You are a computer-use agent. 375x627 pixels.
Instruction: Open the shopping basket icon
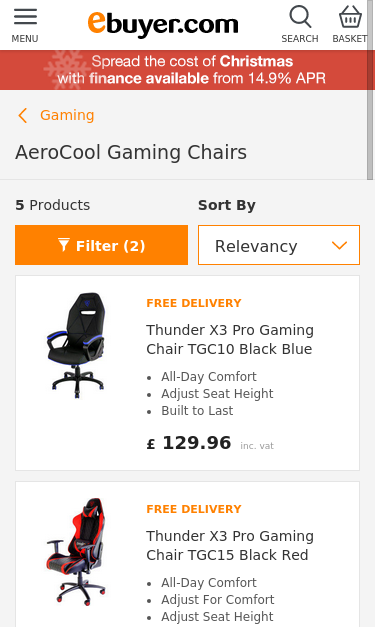coord(350,16)
